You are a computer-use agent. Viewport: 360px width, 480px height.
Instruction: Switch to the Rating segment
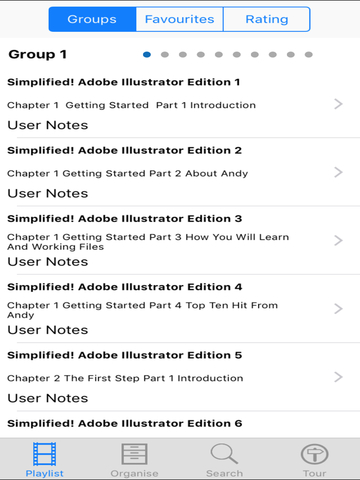(267, 19)
